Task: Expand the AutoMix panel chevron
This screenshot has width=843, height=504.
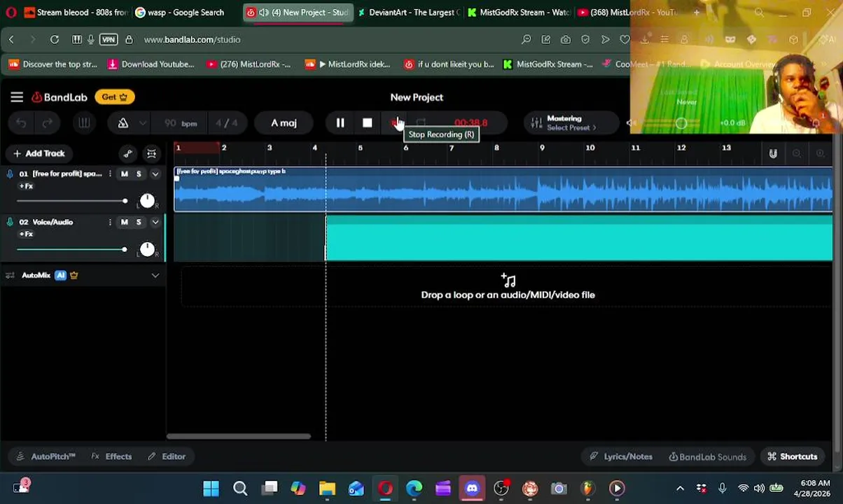Action: (x=155, y=276)
